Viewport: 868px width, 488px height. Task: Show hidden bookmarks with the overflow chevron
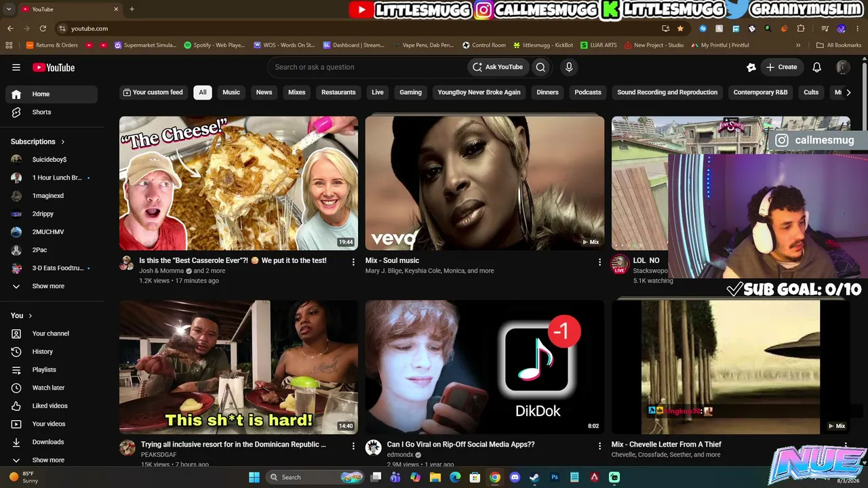[x=798, y=45]
